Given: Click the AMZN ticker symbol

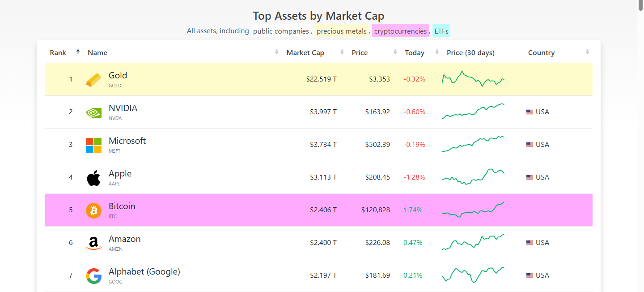Looking at the screenshot, I should coord(115,249).
